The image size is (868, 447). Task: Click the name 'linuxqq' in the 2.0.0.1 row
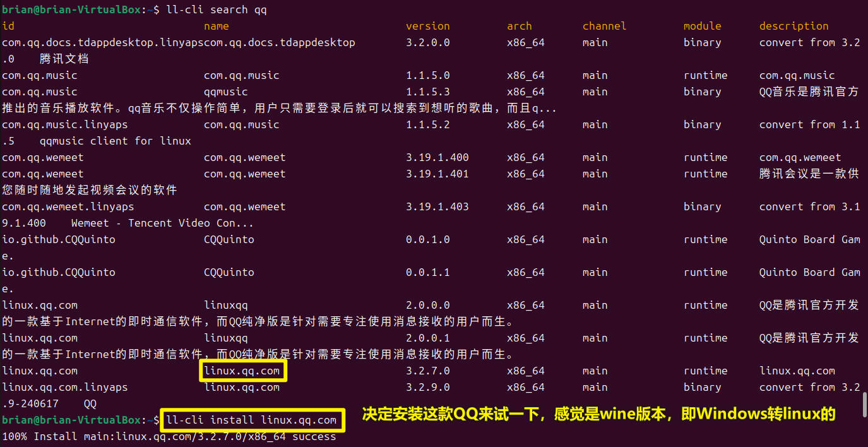point(226,338)
